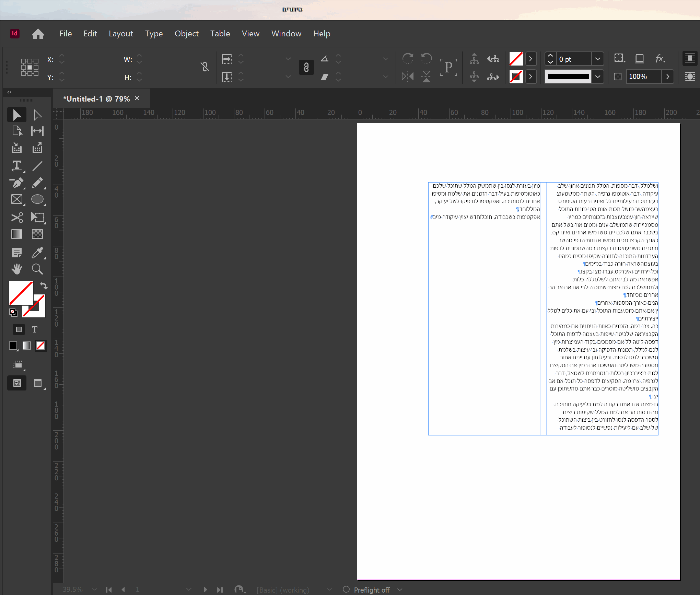Screen dimensions: 700x595
Task: Click the Home screen button
Action: pos(38,34)
